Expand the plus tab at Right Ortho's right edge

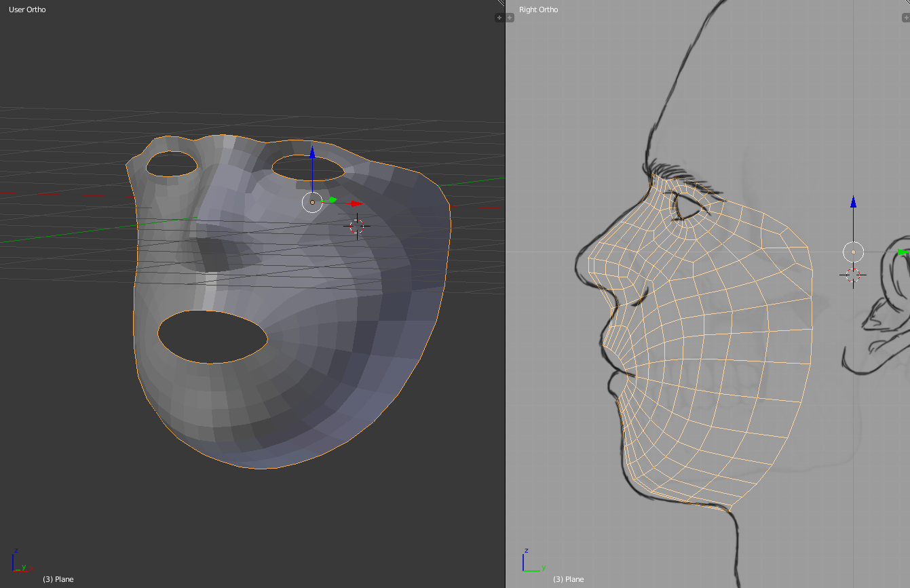(905, 18)
